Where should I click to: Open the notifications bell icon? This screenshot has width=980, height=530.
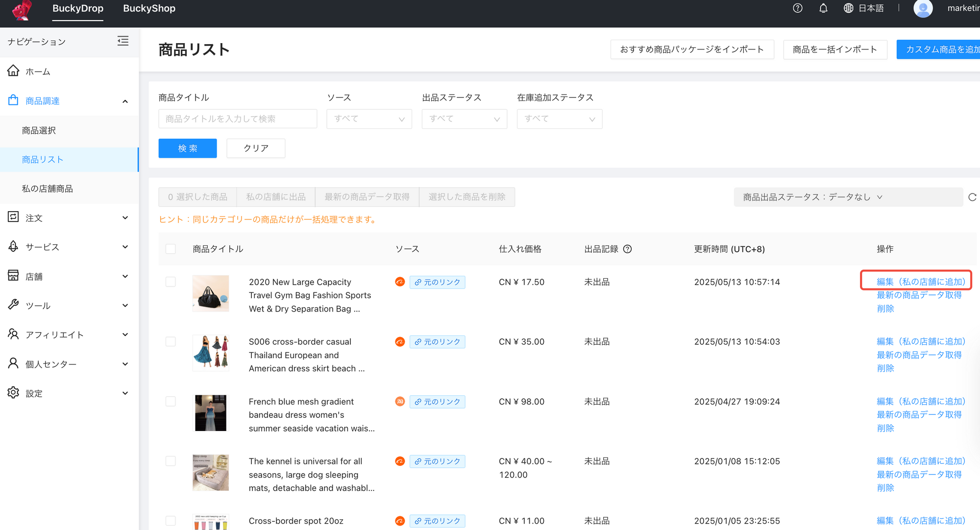823,8
